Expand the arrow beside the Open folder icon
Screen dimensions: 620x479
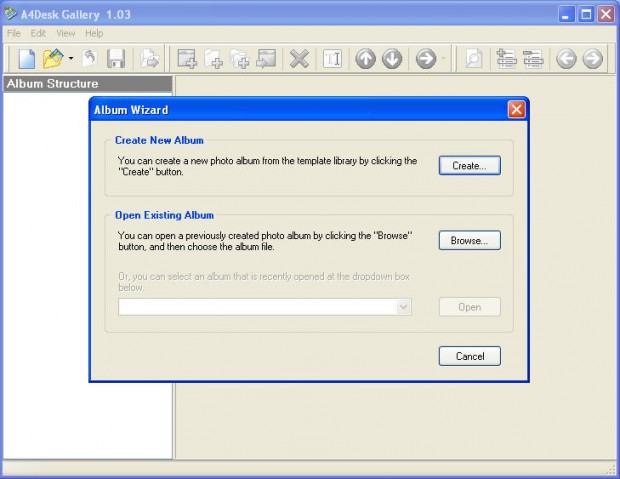point(71,59)
